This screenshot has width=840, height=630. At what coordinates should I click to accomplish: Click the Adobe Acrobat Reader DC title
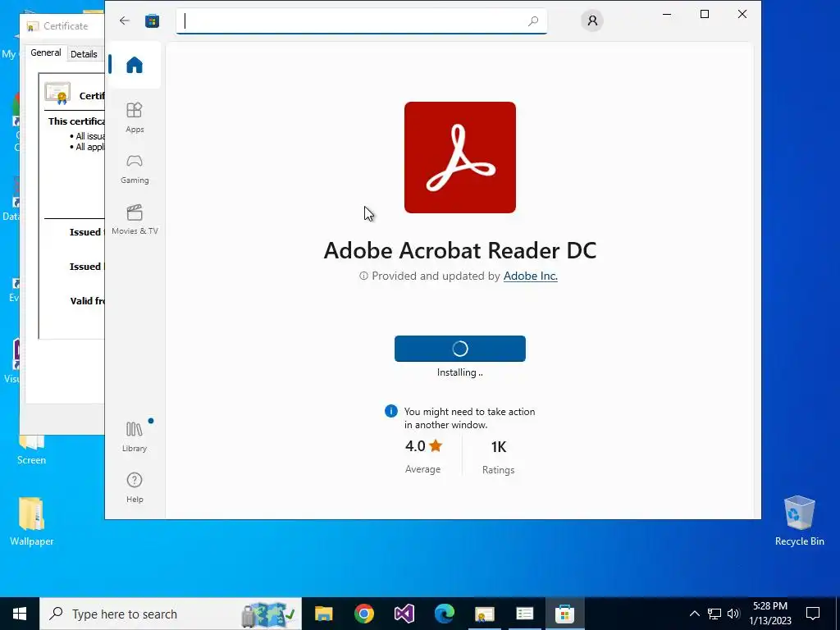460,250
